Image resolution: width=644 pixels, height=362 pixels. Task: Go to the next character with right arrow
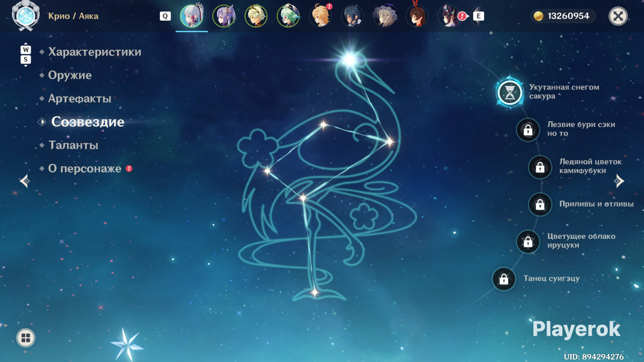click(x=619, y=181)
